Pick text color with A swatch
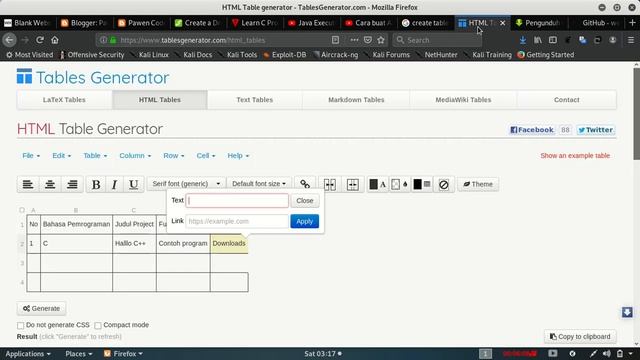This screenshot has height=360, width=640. click(378, 184)
